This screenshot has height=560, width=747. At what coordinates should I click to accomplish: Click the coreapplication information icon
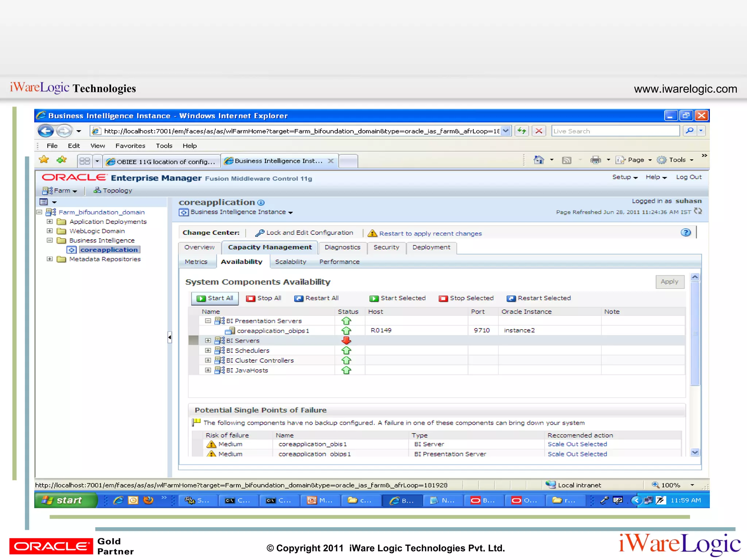click(261, 203)
